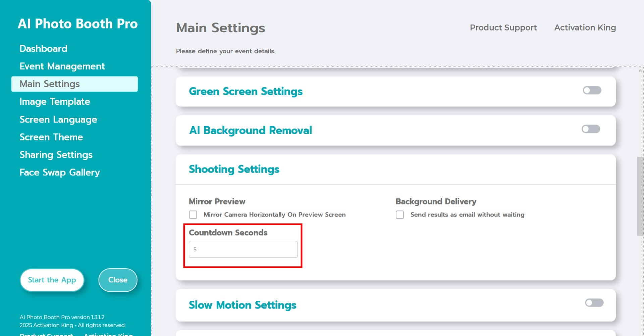Open the Dashboard page in sidebar
The width and height of the screenshot is (644, 336).
point(43,49)
